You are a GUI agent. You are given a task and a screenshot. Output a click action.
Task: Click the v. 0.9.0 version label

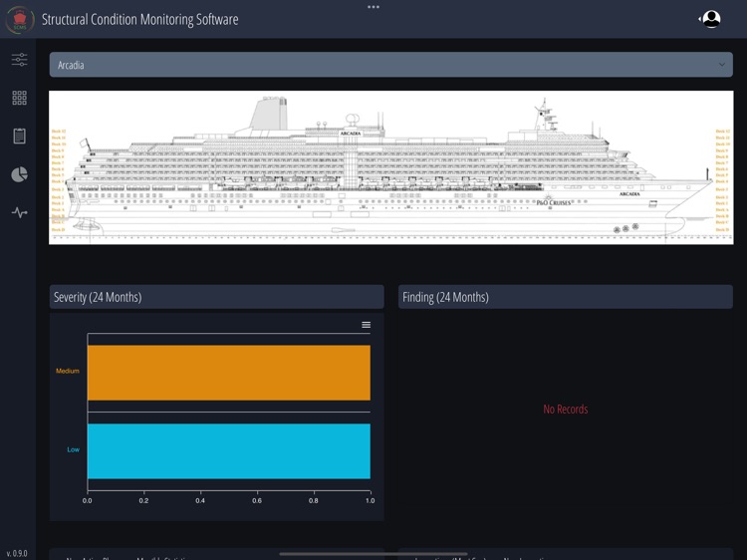click(x=17, y=553)
